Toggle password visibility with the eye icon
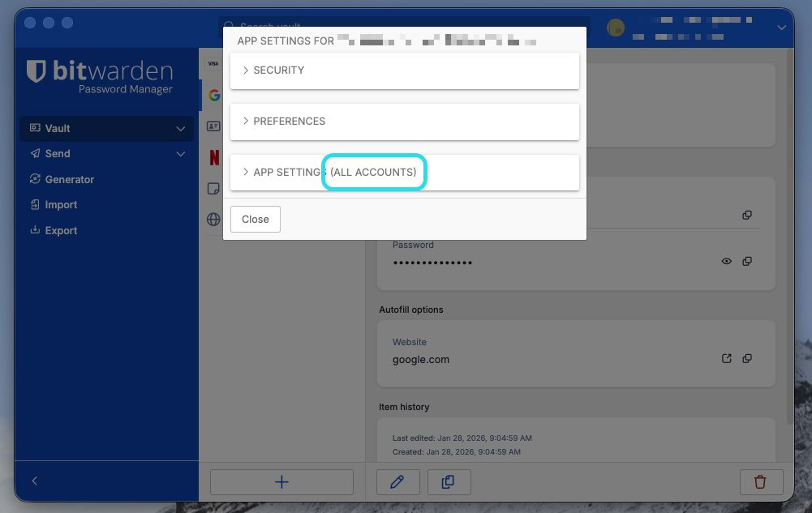The height and width of the screenshot is (513, 812). [726, 261]
